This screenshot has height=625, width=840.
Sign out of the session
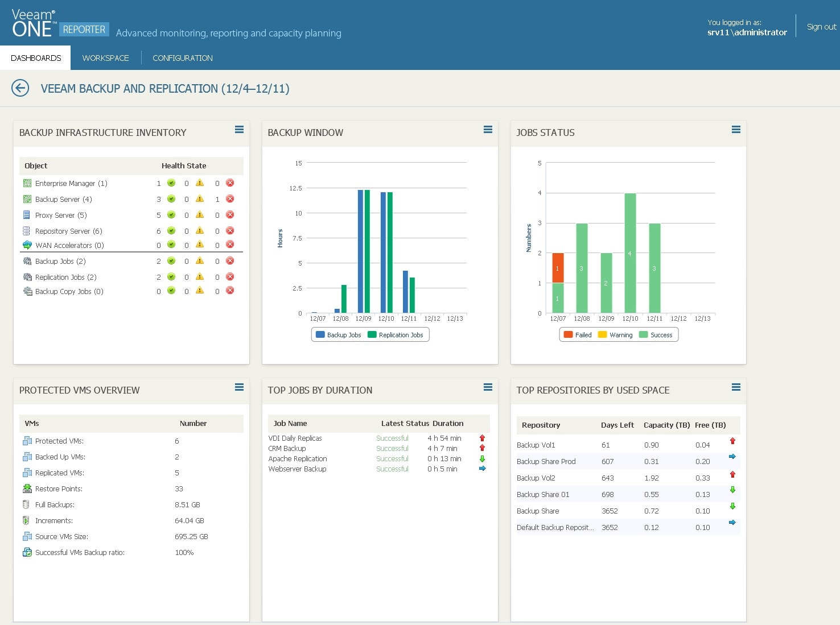(x=821, y=27)
